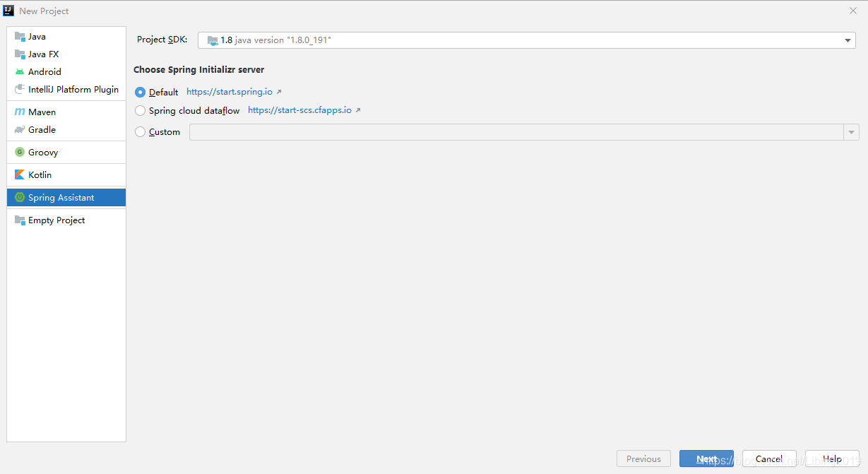Select the Custom radio button
The height and width of the screenshot is (474, 868).
[140, 132]
